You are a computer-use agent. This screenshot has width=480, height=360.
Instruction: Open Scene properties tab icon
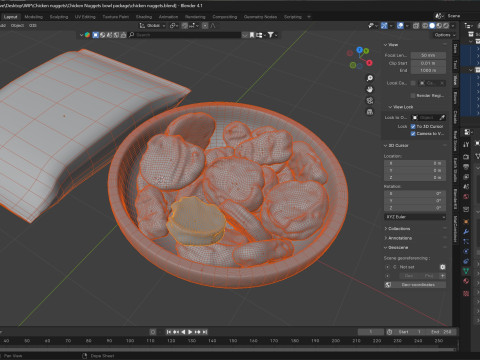(x=466, y=187)
